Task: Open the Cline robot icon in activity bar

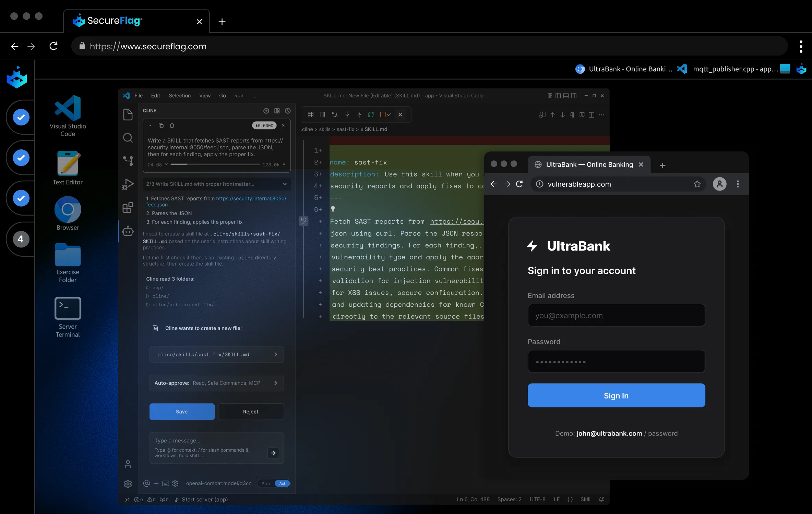Action: (128, 231)
